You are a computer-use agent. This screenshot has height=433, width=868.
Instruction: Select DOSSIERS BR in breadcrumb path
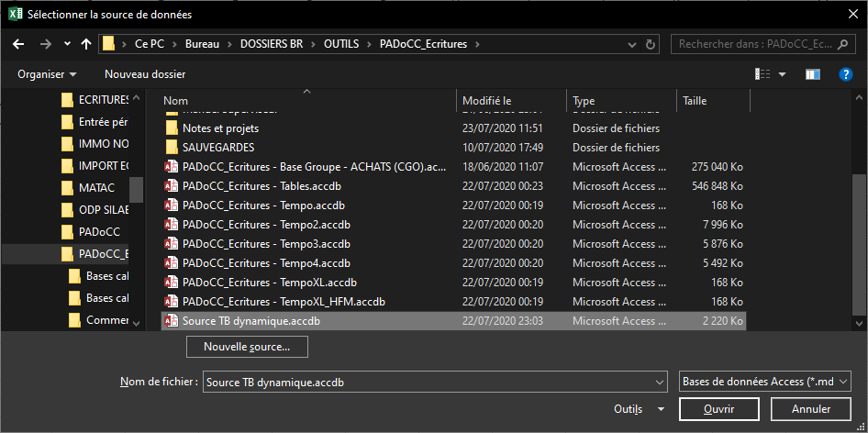(272, 44)
